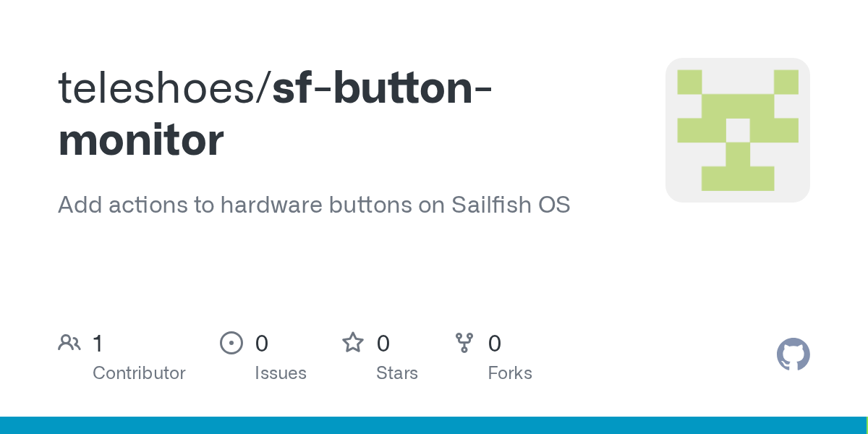Click the 'Contributor' label

click(x=139, y=373)
